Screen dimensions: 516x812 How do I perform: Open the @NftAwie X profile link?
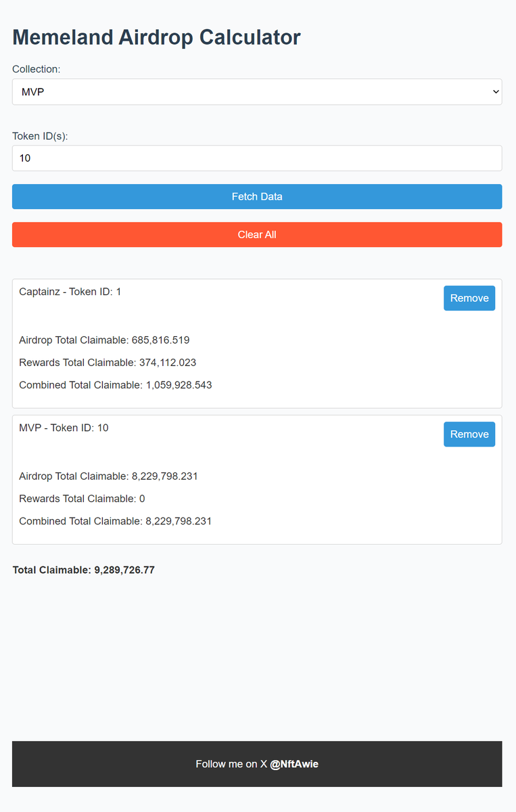294,764
